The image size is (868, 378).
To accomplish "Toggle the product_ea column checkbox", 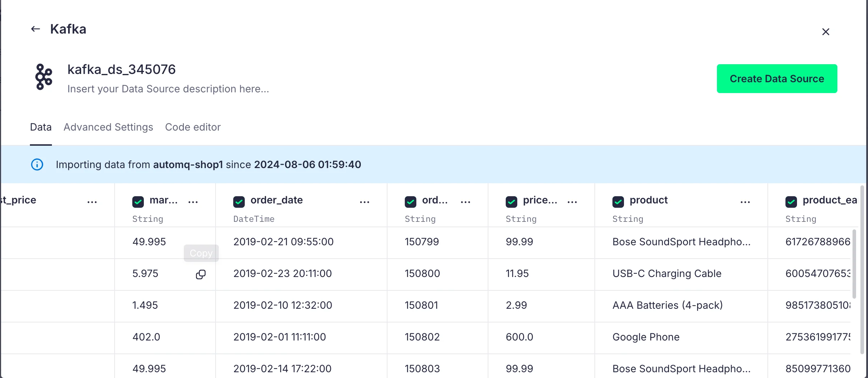I will tap(791, 202).
